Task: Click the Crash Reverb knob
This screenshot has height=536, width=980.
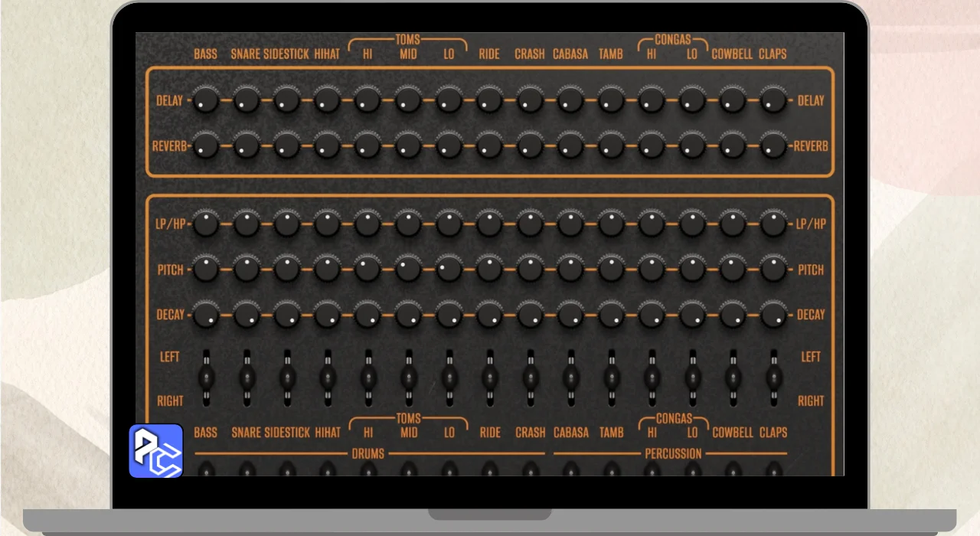Action: [530, 145]
